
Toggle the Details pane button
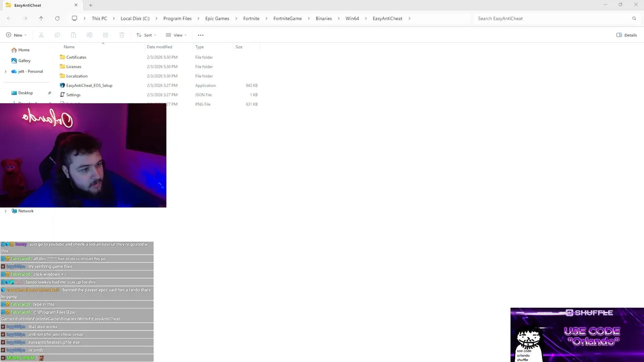pyautogui.click(x=626, y=35)
